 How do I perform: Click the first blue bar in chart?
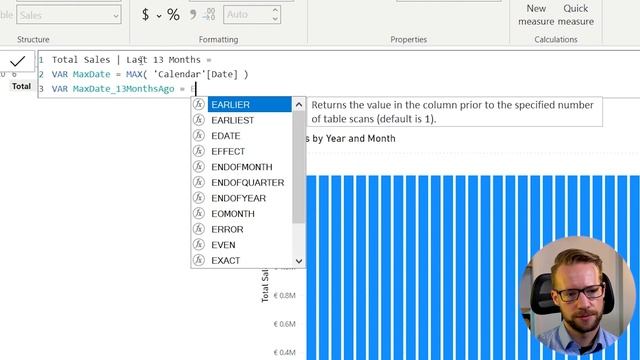[x=311, y=268]
